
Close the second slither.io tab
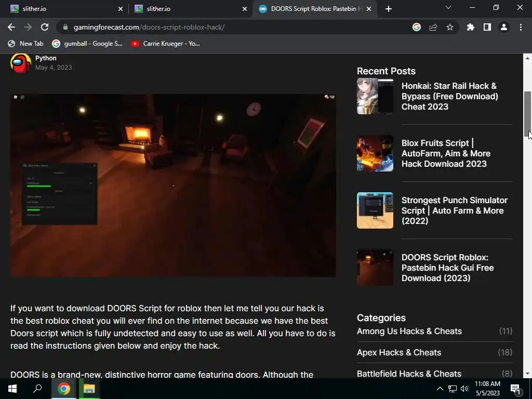click(244, 9)
